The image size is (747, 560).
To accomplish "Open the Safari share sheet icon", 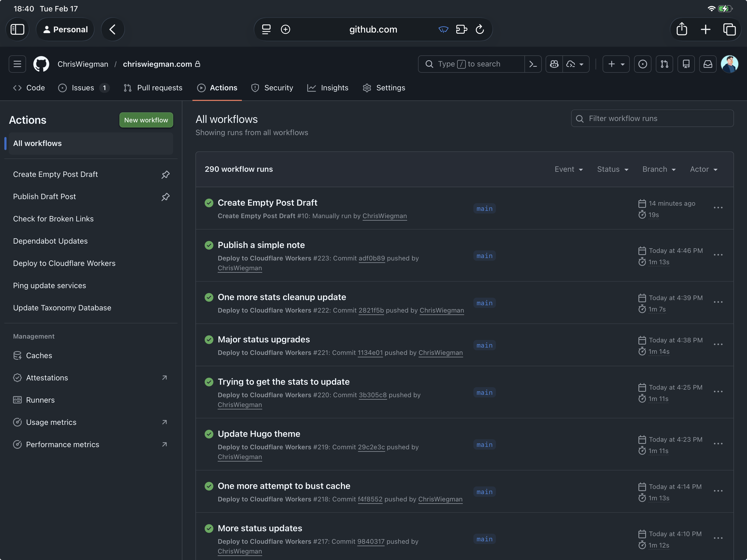I will point(682,29).
